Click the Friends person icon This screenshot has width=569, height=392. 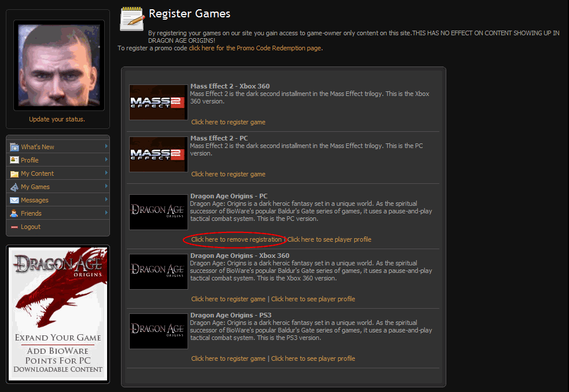[x=14, y=213]
